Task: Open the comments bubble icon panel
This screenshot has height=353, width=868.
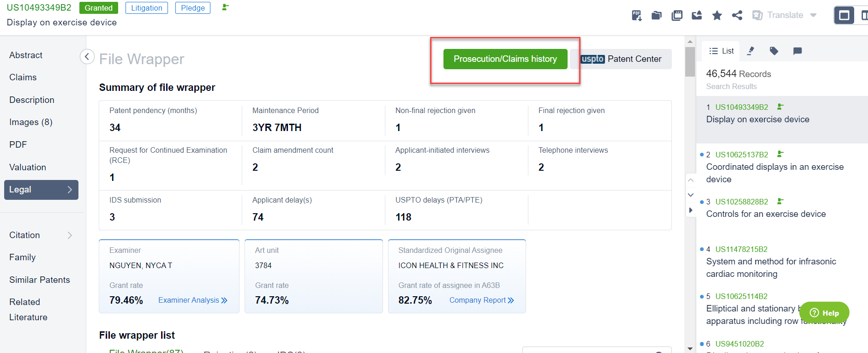Action: 797,51
